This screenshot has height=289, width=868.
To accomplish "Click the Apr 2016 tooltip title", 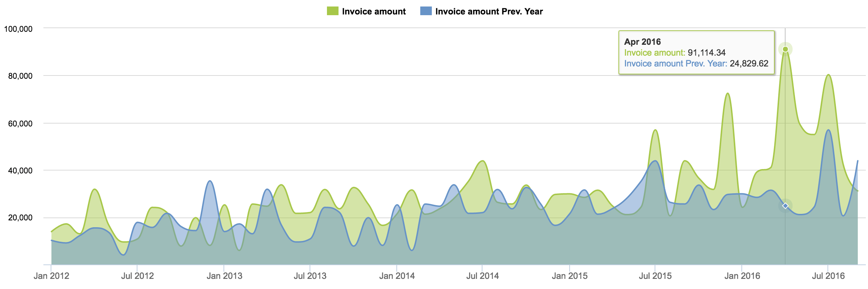I will (x=642, y=42).
